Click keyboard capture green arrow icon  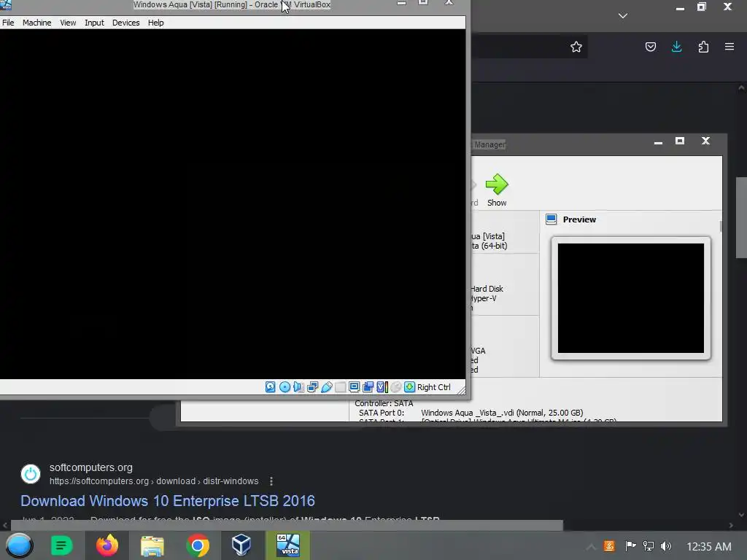(x=409, y=387)
